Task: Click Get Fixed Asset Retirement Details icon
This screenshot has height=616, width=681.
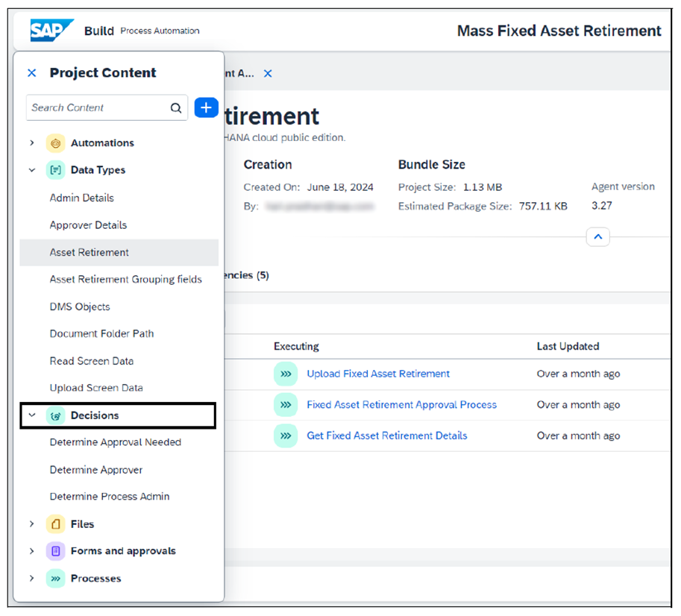Action: pos(286,436)
